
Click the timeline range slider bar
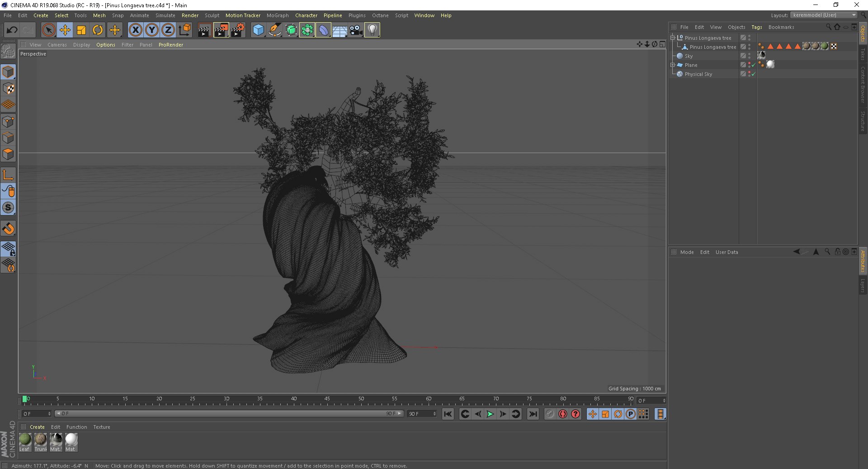point(229,414)
